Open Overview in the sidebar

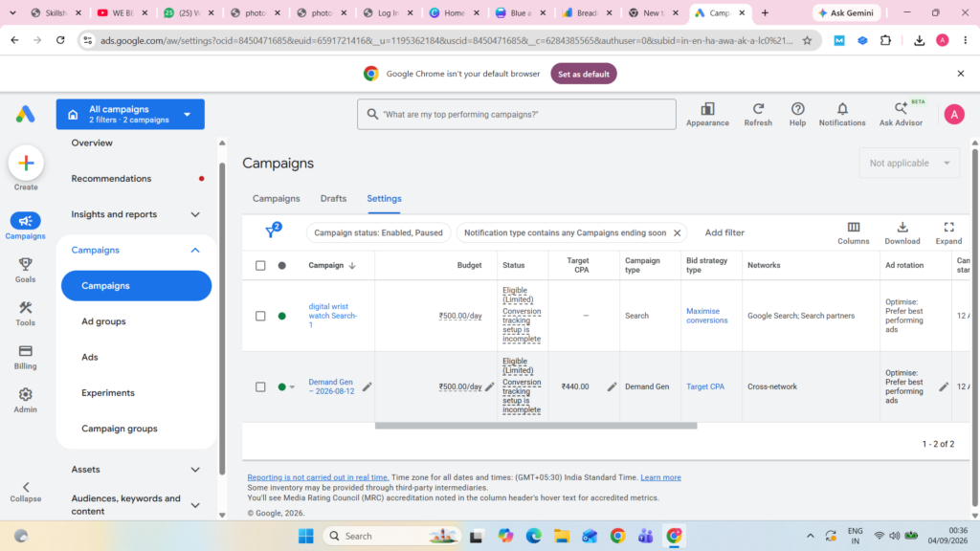[92, 143]
